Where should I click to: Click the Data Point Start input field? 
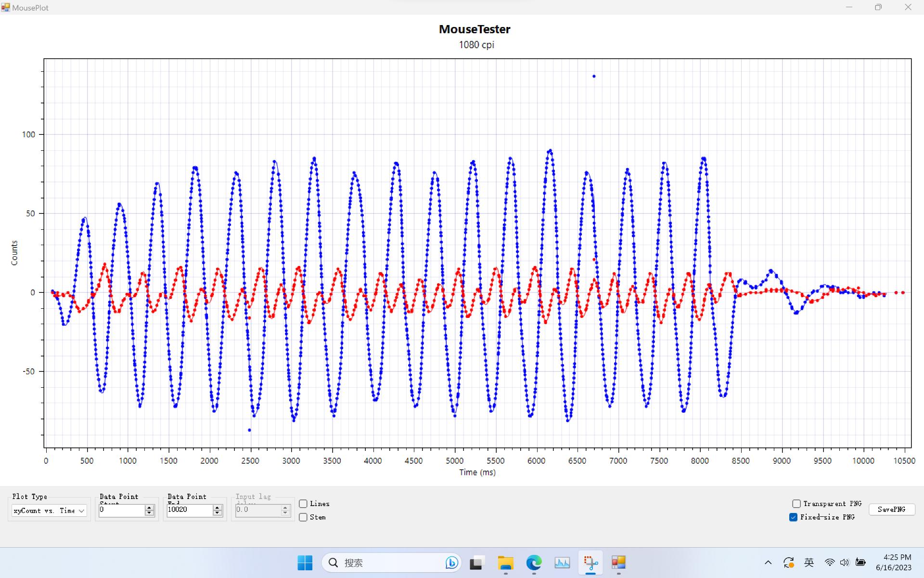pos(121,510)
